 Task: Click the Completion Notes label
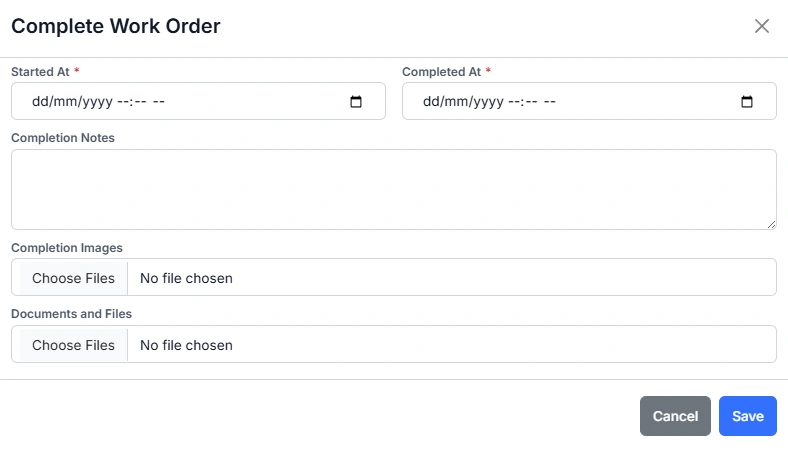pyautogui.click(x=62, y=138)
